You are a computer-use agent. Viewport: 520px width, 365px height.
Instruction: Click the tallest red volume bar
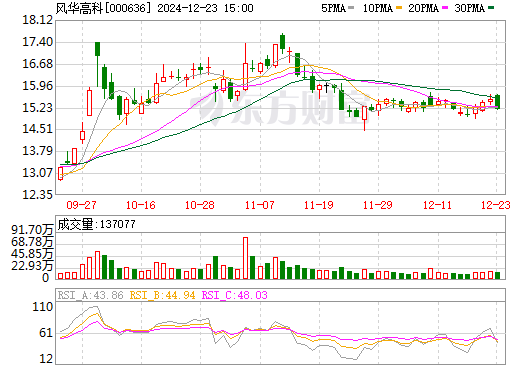(246, 258)
